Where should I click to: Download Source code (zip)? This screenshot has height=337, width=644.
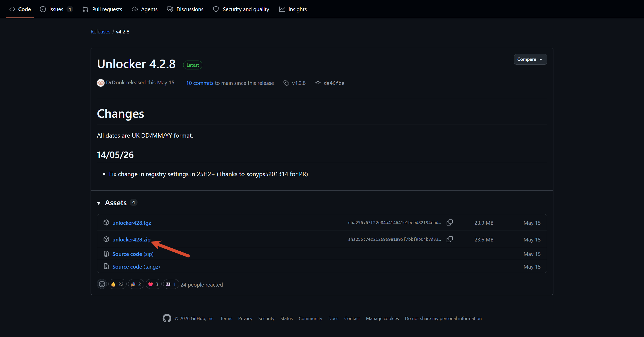coord(133,254)
